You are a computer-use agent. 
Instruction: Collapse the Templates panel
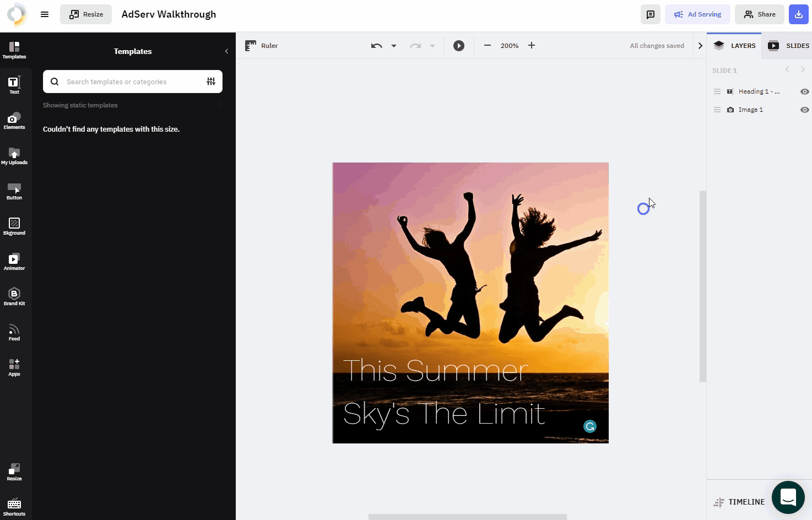pyautogui.click(x=226, y=51)
